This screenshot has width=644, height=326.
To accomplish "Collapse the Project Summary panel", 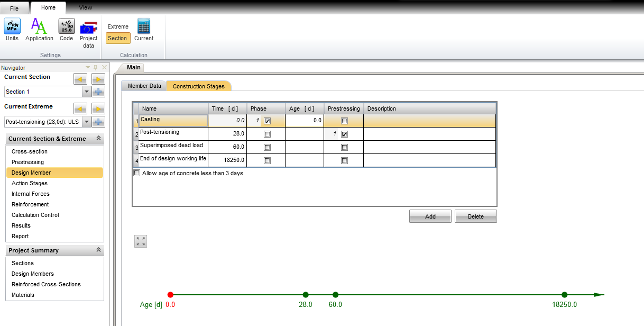I will pyautogui.click(x=98, y=250).
